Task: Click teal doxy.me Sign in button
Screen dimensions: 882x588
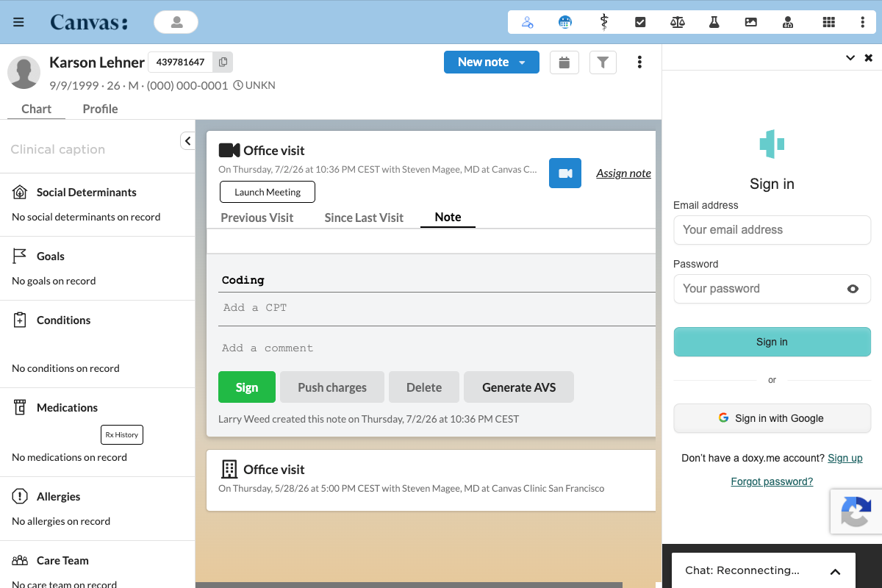Action: pos(772,342)
